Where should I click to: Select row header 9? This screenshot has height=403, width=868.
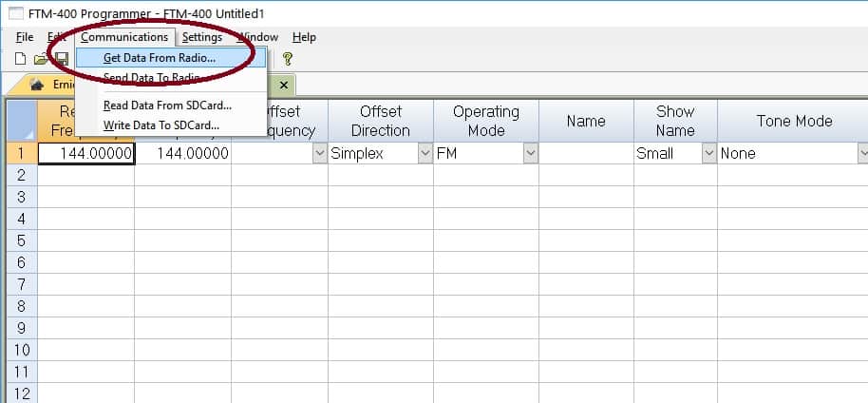coord(22,328)
